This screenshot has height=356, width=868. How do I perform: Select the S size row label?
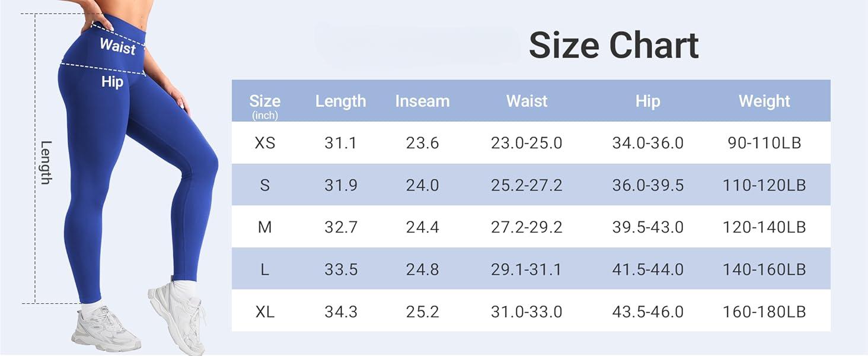(x=264, y=185)
